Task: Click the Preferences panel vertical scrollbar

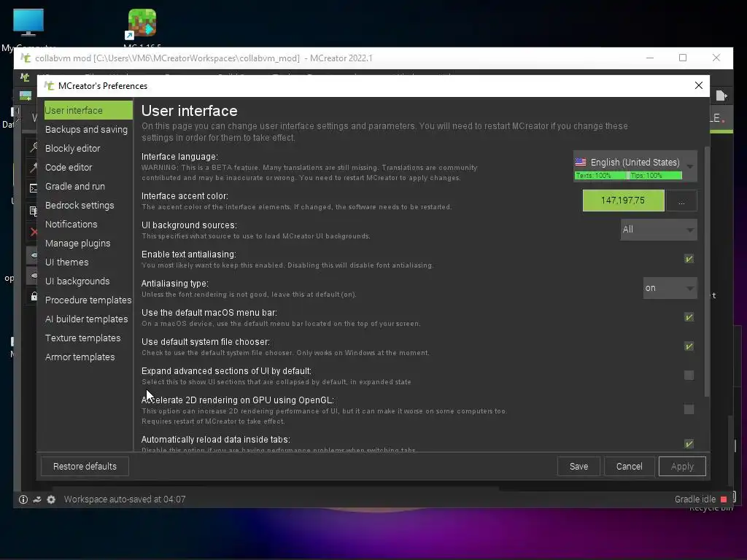Action: (707, 271)
